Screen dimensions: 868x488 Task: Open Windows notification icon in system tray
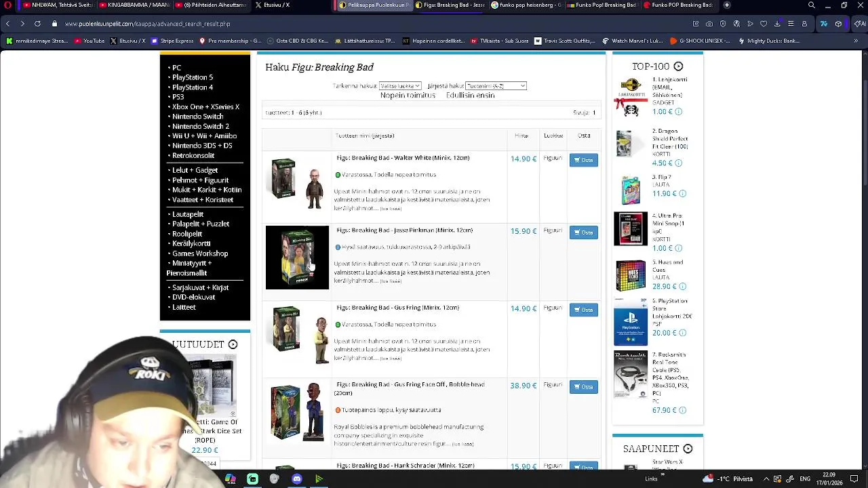pyautogui.click(x=854, y=479)
